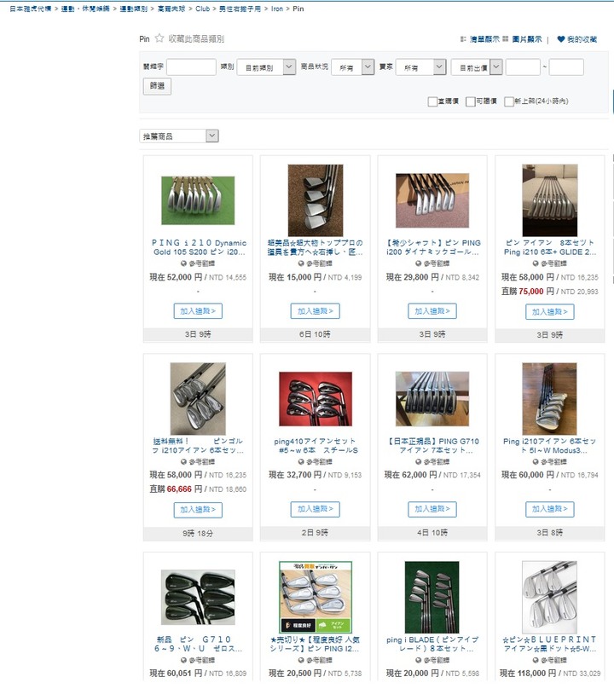The image size is (614, 700).
Task: Go to the 運動類別 breadcrumb
Action: tap(134, 9)
